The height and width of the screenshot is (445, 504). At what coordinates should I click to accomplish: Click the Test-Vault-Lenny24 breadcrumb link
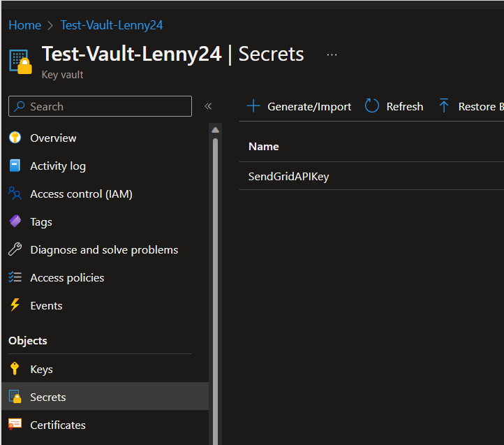tap(112, 25)
